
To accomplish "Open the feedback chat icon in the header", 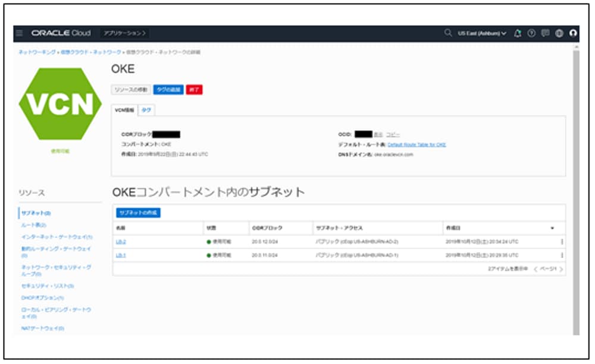I will 546,33.
